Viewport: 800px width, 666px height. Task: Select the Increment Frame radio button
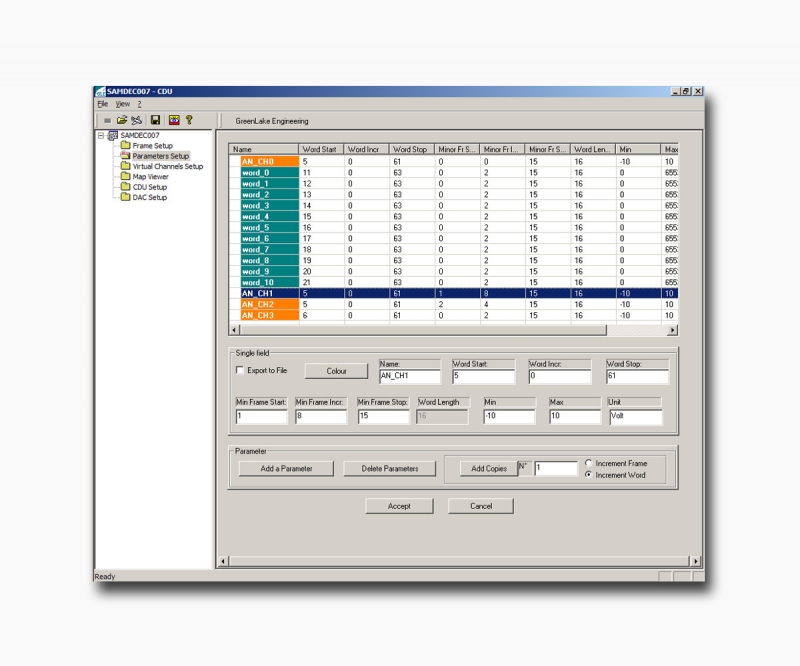click(x=588, y=463)
